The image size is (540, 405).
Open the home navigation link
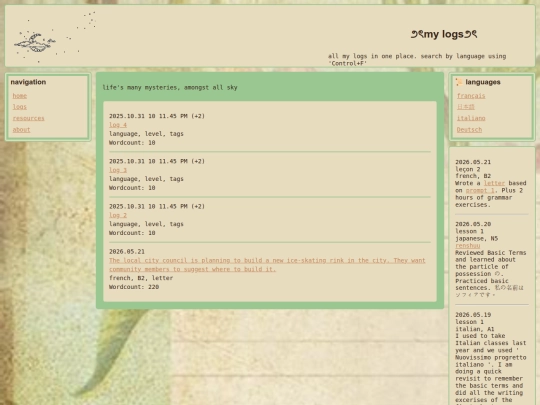[x=20, y=96]
